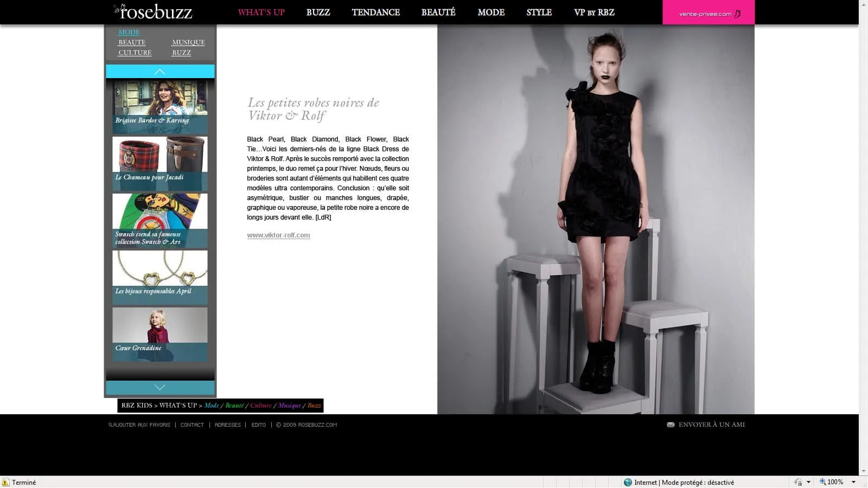Open the Cœur Grenadine thumbnail

(x=160, y=335)
